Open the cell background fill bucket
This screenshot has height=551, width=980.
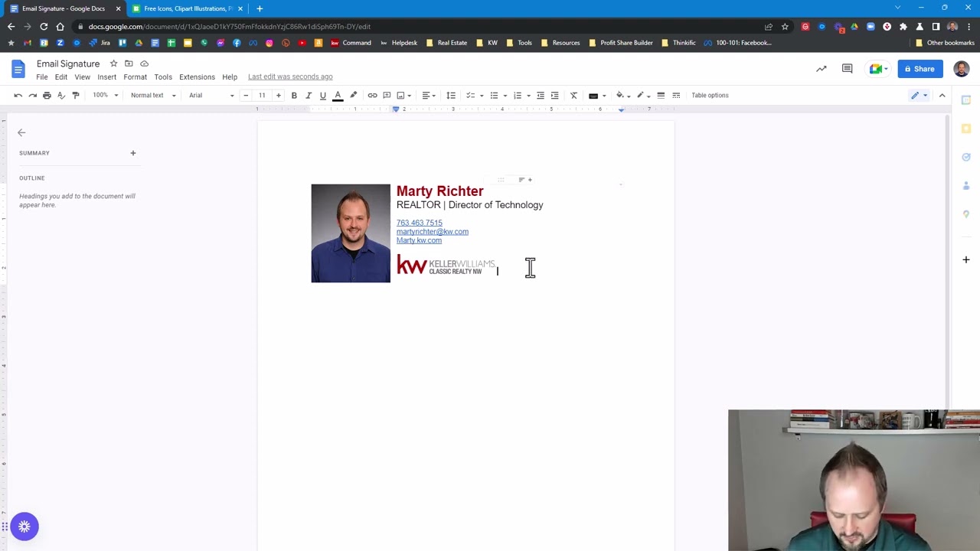click(623, 95)
